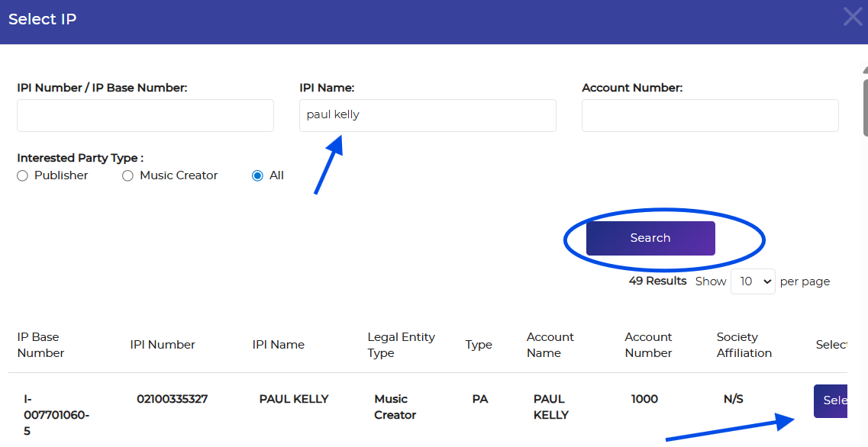This screenshot has width=868, height=447.
Task: Close the Select IP dialog
Action: click(852, 17)
